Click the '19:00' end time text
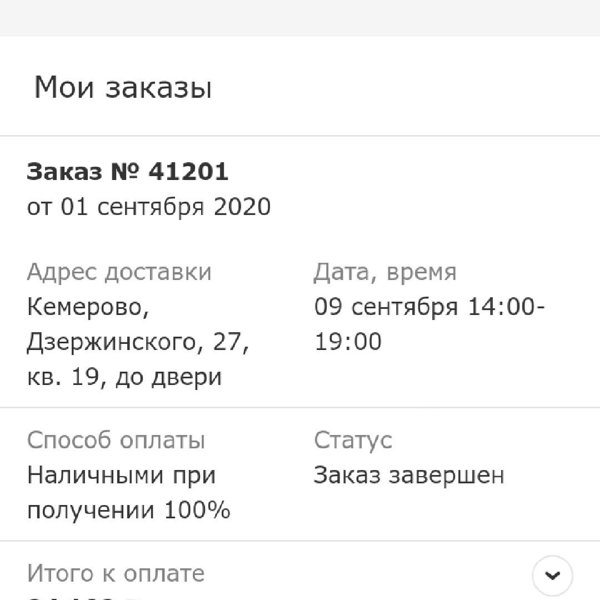 348,342
